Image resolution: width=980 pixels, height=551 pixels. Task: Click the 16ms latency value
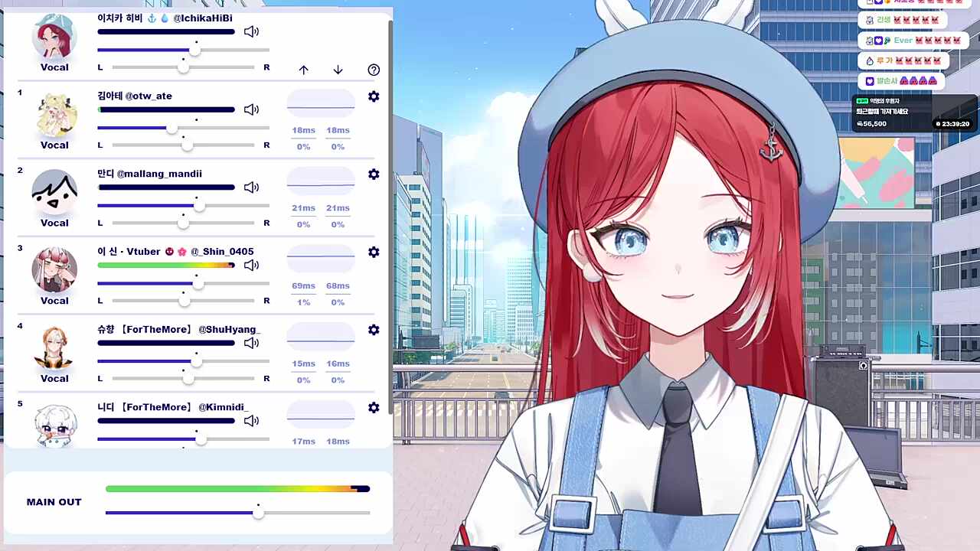point(338,364)
